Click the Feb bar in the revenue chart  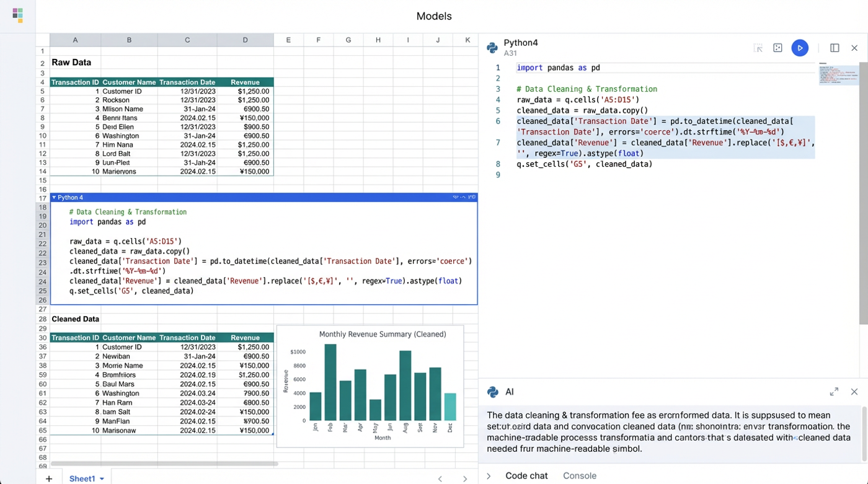pos(330,382)
